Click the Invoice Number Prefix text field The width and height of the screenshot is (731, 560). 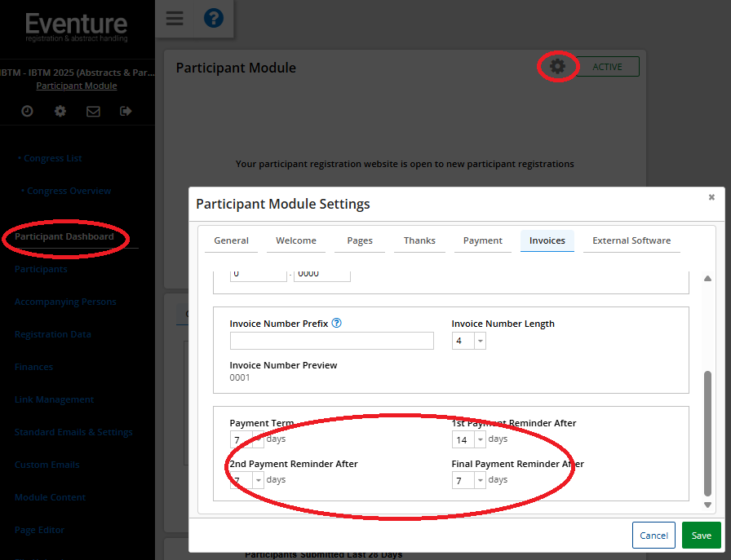point(331,341)
